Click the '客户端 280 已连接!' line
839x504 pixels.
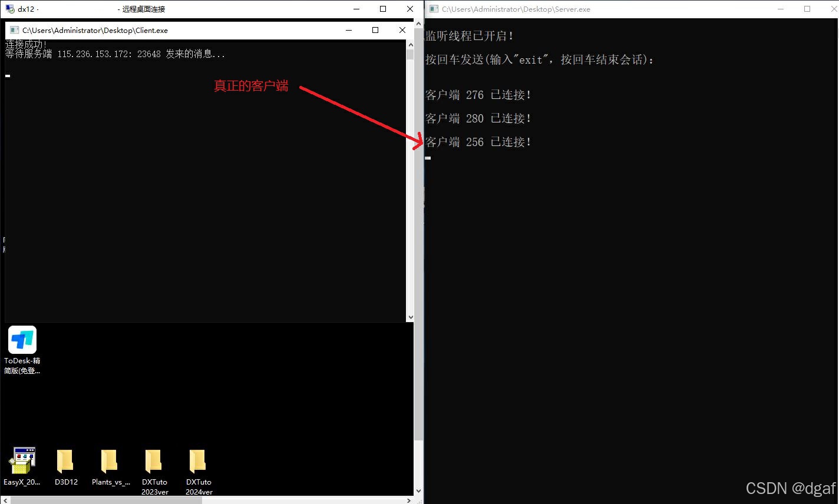tap(478, 118)
